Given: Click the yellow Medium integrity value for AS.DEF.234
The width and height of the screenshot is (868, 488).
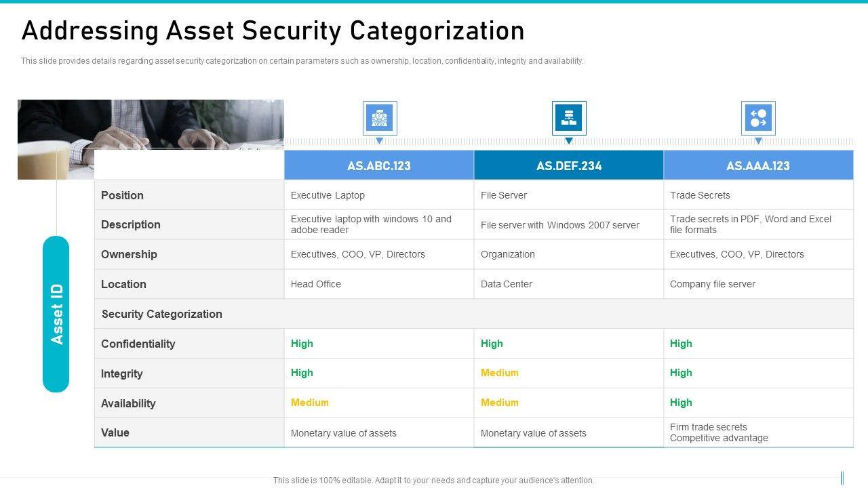Looking at the screenshot, I should coord(500,373).
